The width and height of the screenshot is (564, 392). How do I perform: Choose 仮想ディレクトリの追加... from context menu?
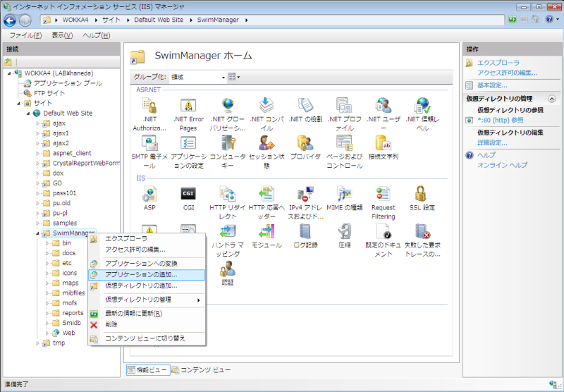click(x=147, y=286)
